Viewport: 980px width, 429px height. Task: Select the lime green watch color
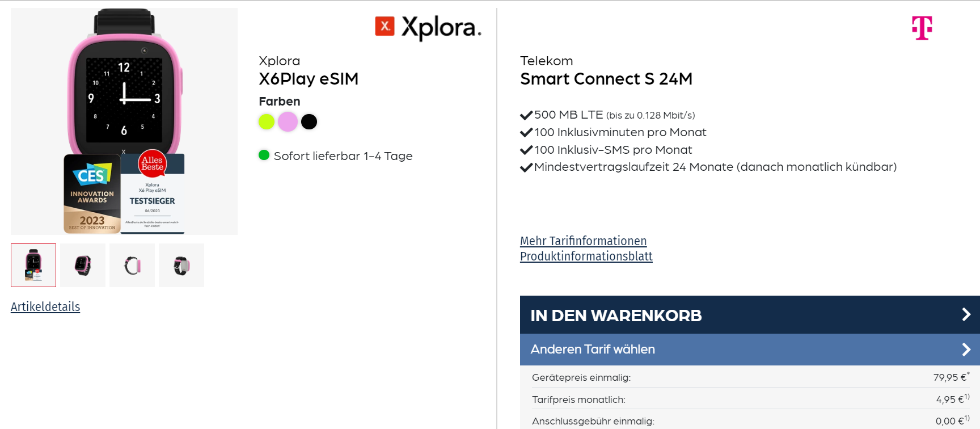(x=265, y=121)
